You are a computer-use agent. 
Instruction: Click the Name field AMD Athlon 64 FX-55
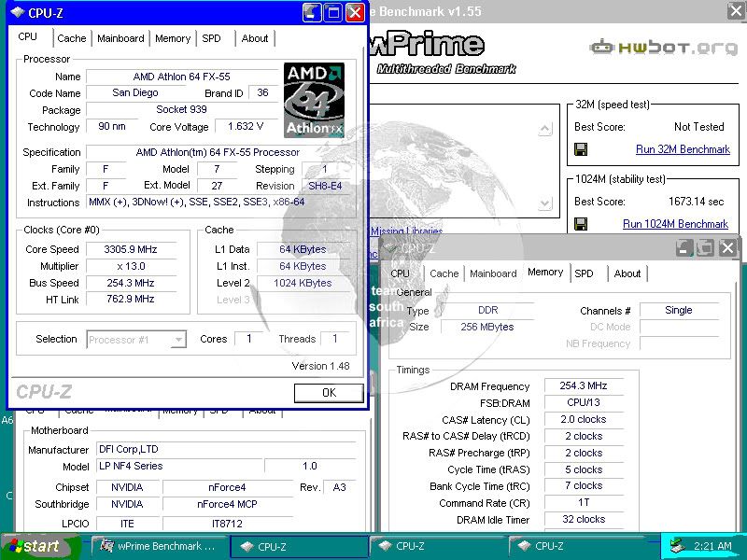tap(181, 77)
